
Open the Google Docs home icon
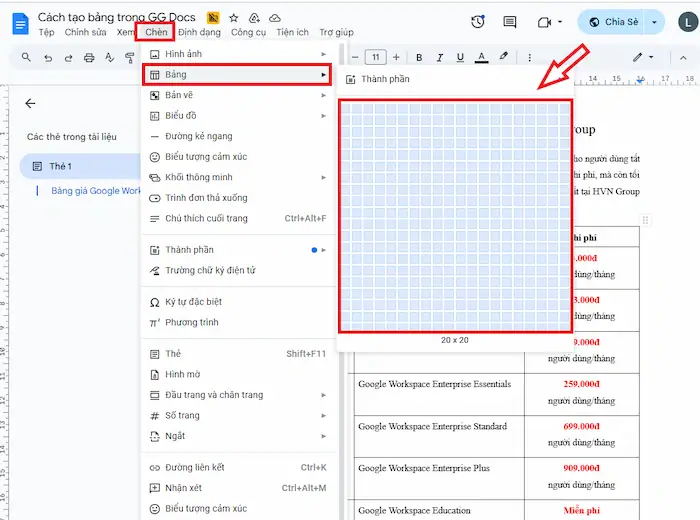(x=19, y=23)
